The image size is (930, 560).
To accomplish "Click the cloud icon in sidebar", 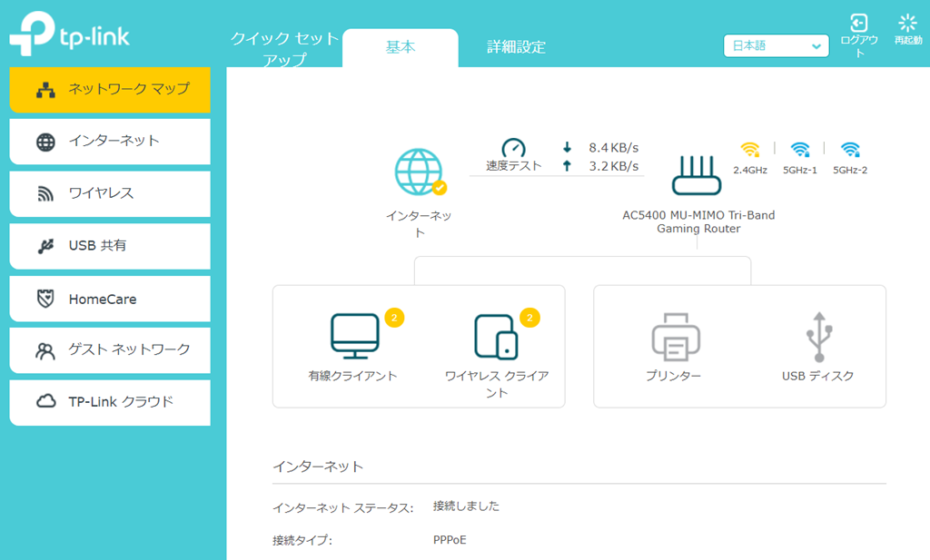I will [x=46, y=402].
